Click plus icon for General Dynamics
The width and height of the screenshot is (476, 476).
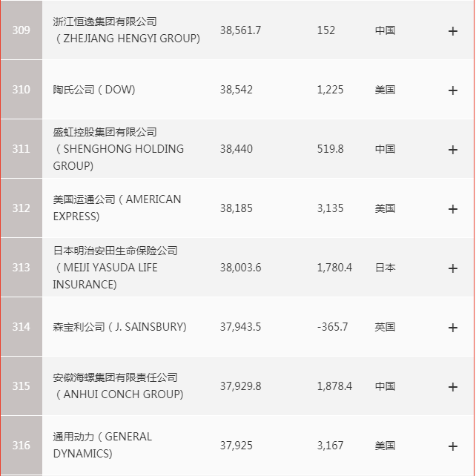click(453, 446)
